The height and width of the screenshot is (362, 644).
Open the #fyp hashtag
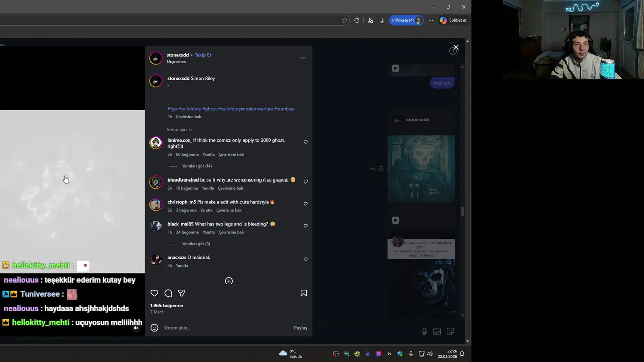point(172,109)
